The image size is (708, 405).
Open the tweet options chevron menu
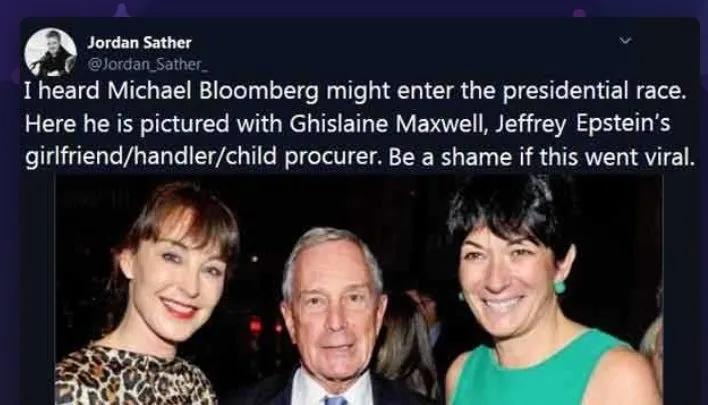tap(625, 41)
